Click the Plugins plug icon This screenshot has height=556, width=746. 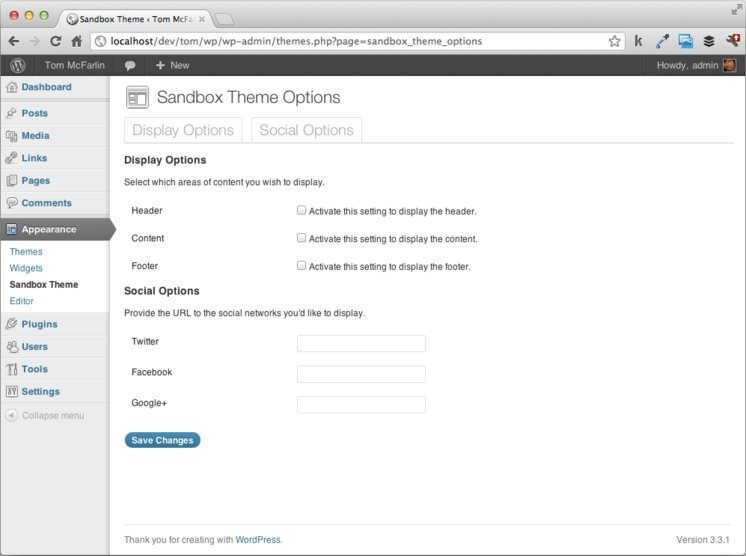point(11,324)
